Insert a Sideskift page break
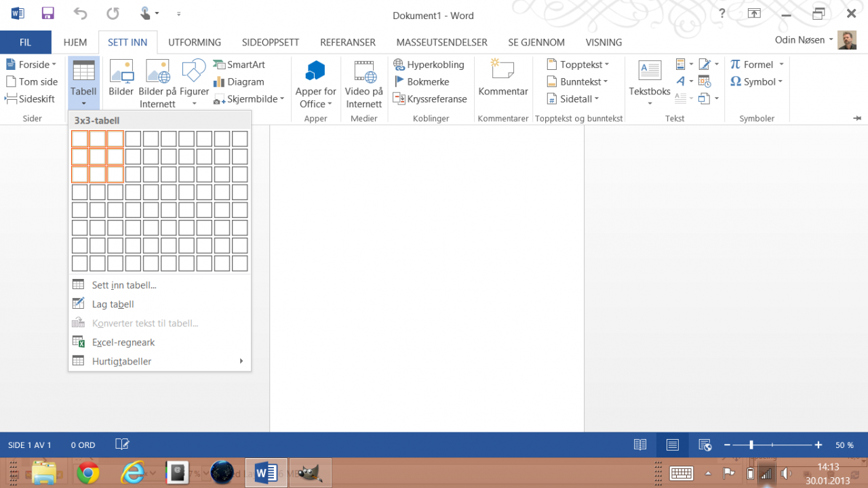The height and width of the screenshot is (488, 868). pos(30,98)
